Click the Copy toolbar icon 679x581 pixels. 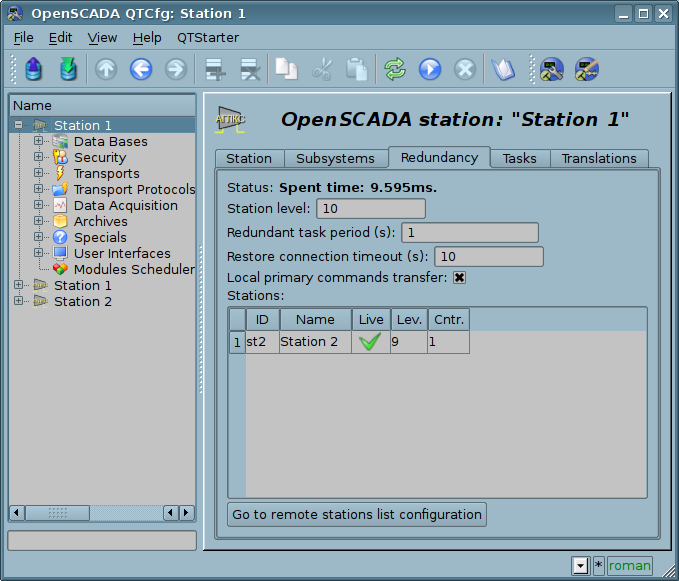coord(287,69)
